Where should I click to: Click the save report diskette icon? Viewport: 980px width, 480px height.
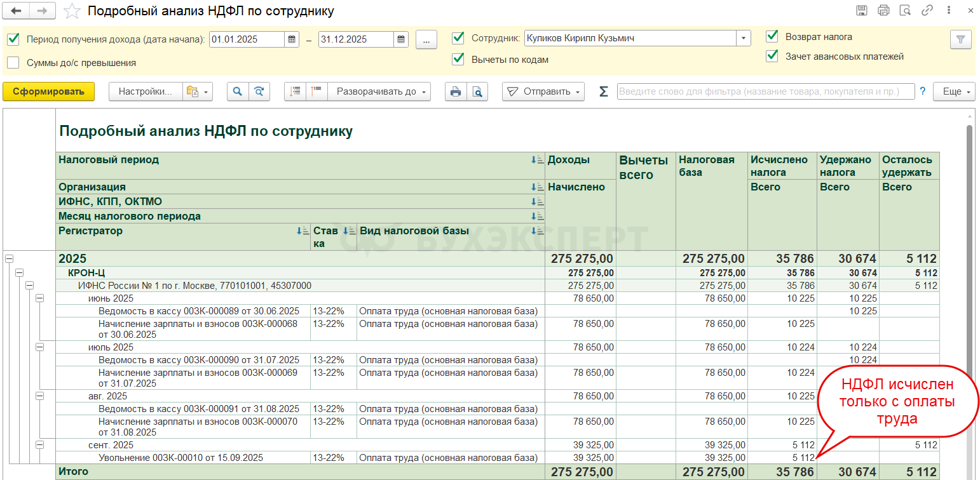point(862,11)
